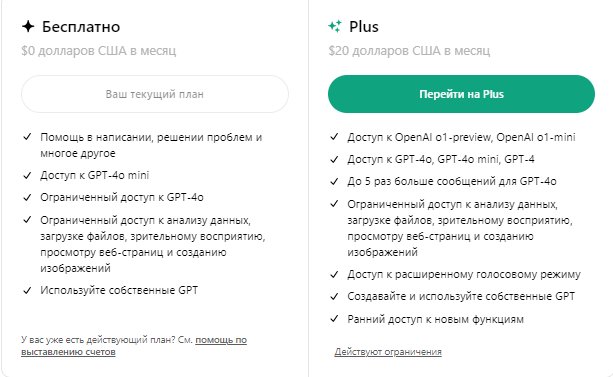Select the Бесплатно plan heading

tap(81, 27)
